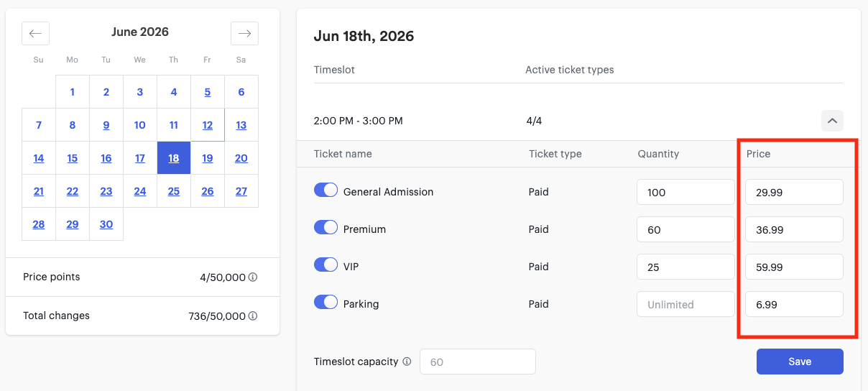This screenshot has width=868, height=391.
Task: Click the Jun 18th, 2026 heading
Action: point(364,36)
